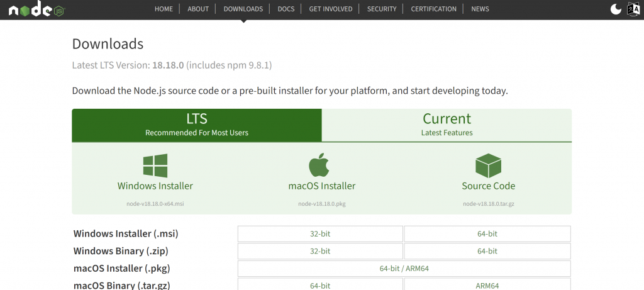Click the Downloads page heading
The height and width of the screenshot is (290, 644).
[x=108, y=44]
